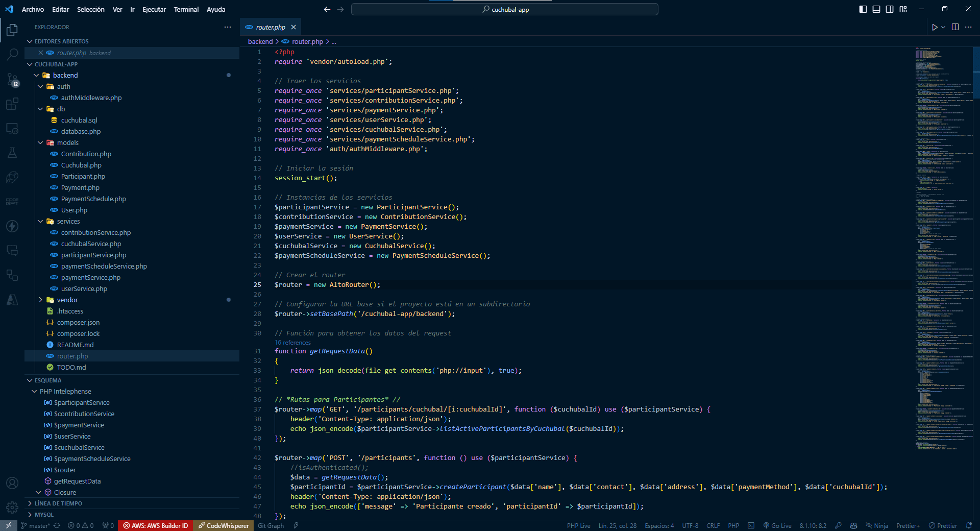Open cuchubal.sql file in explorer
Screen dimensions: 980x531
click(x=79, y=120)
